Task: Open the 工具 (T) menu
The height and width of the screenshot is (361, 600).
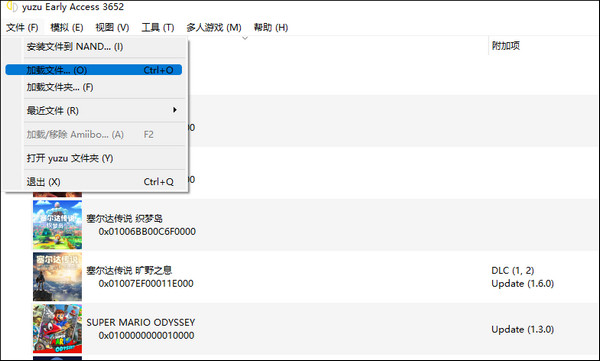Action: click(x=158, y=28)
